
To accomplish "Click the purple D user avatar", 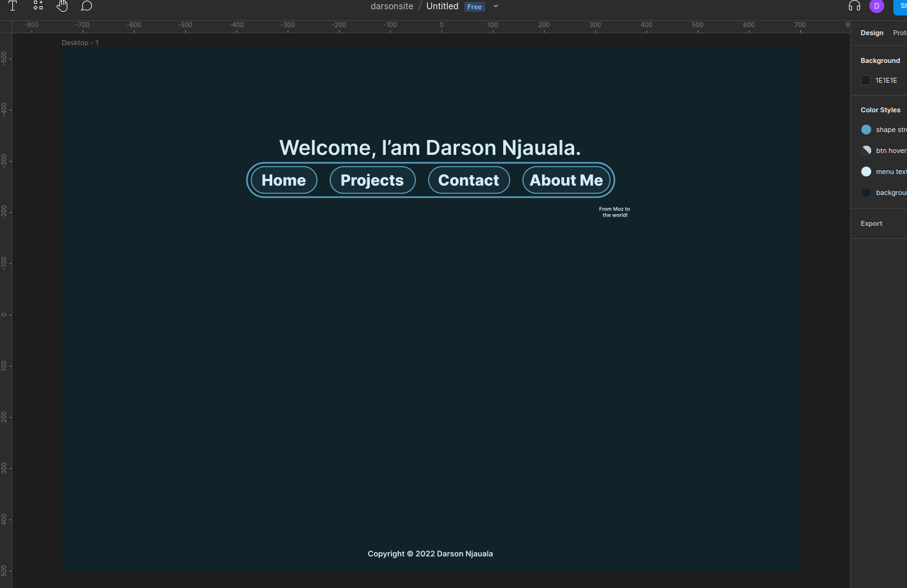I will (876, 6).
